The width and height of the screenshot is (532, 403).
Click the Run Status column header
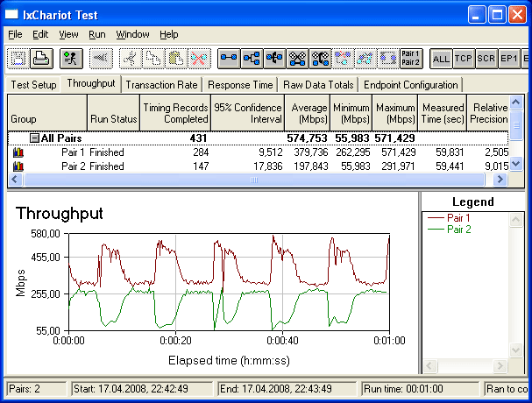tap(114, 113)
